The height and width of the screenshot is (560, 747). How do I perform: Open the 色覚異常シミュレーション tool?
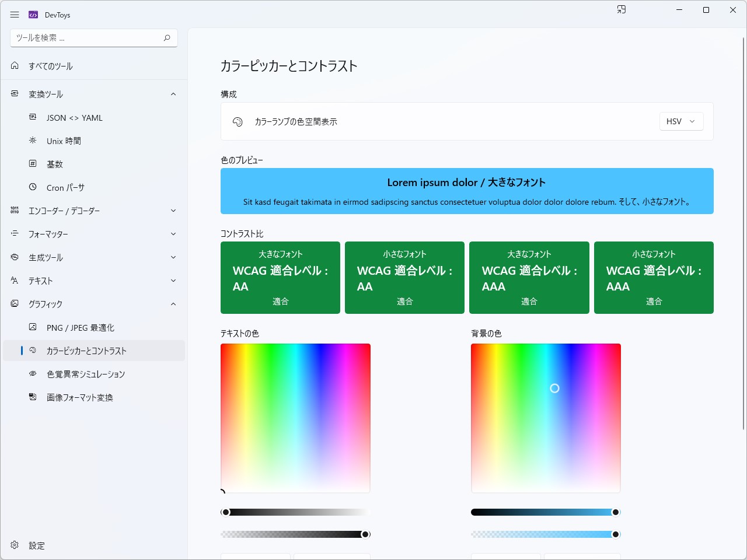click(x=85, y=374)
